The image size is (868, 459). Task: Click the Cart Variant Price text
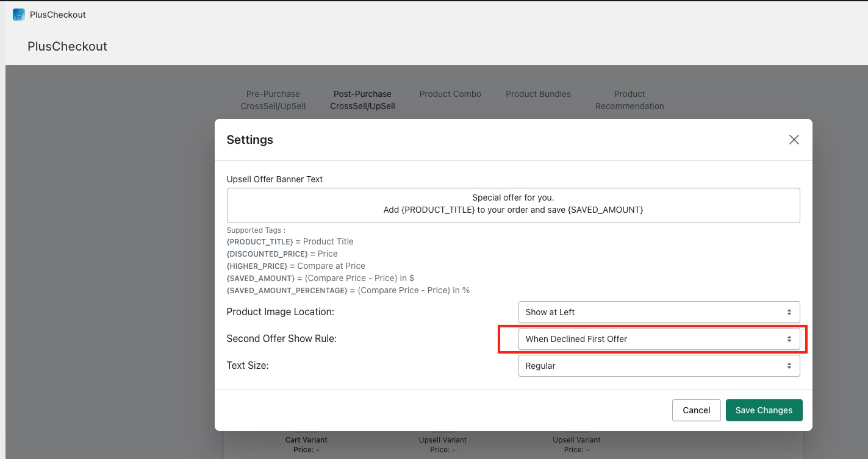[306, 444]
